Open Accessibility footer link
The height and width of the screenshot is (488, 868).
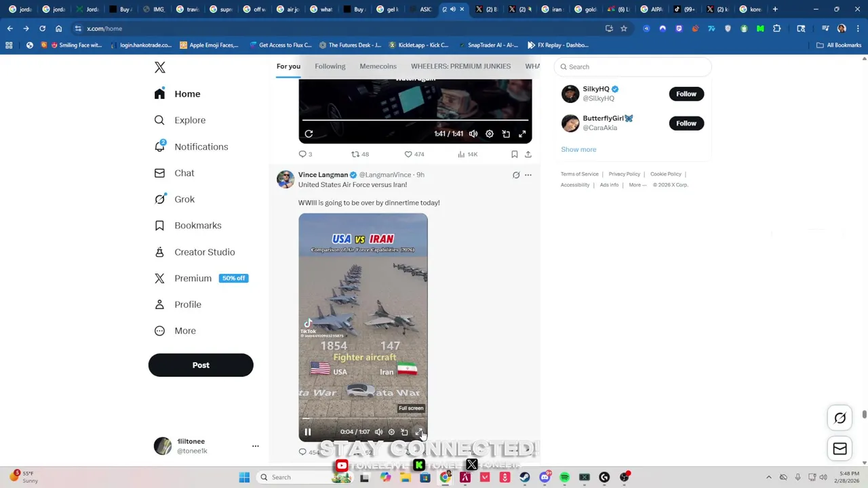[575, 185]
